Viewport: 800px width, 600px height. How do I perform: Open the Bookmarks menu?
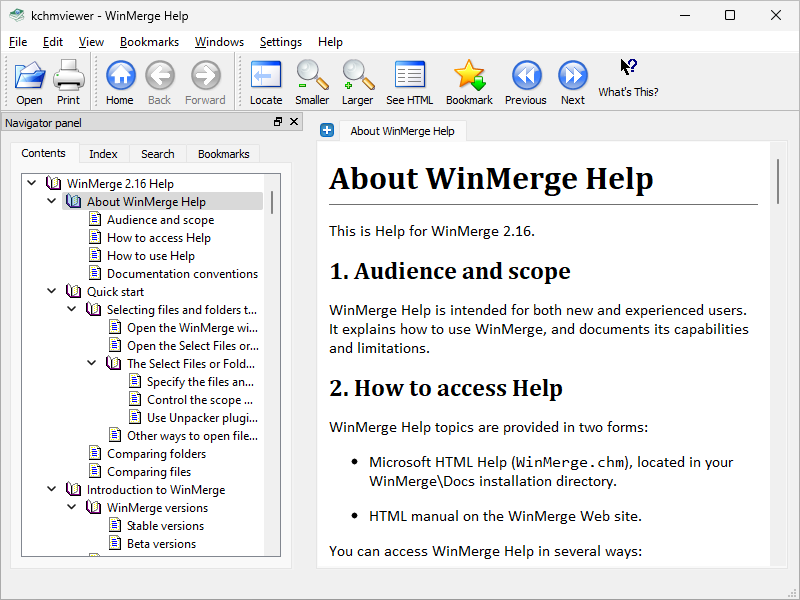(x=149, y=42)
